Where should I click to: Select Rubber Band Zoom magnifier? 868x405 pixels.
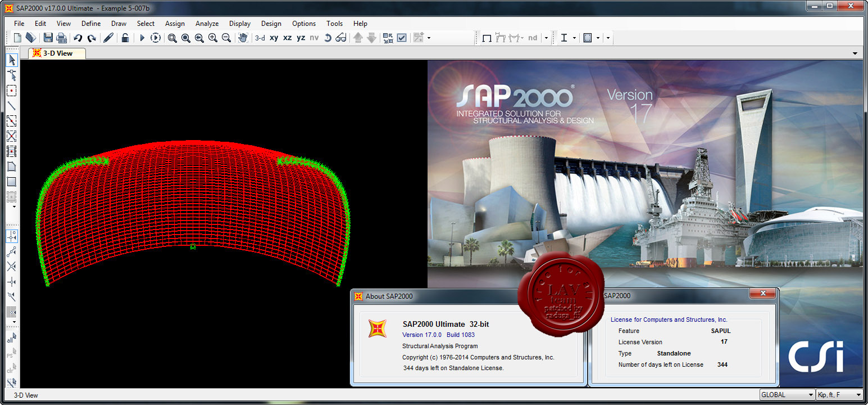coord(172,38)
